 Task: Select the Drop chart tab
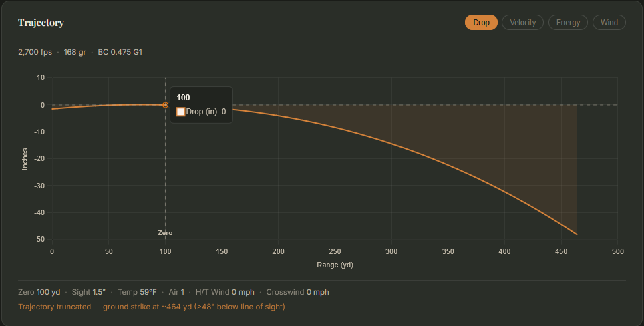(481, 23)
